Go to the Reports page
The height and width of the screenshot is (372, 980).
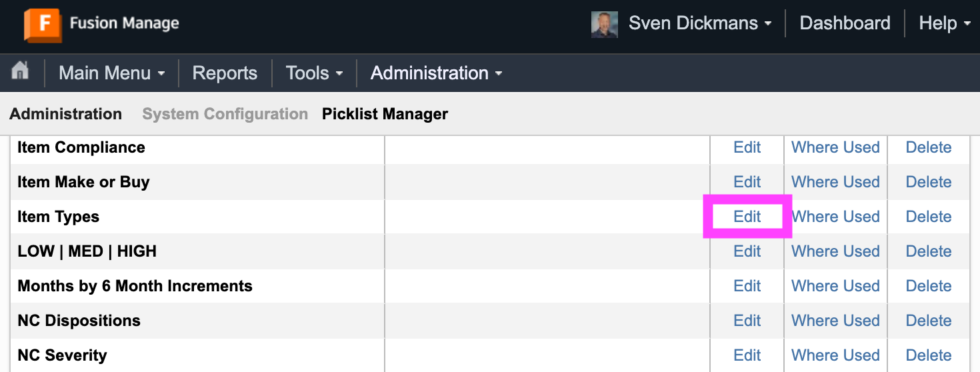point(225,73)
